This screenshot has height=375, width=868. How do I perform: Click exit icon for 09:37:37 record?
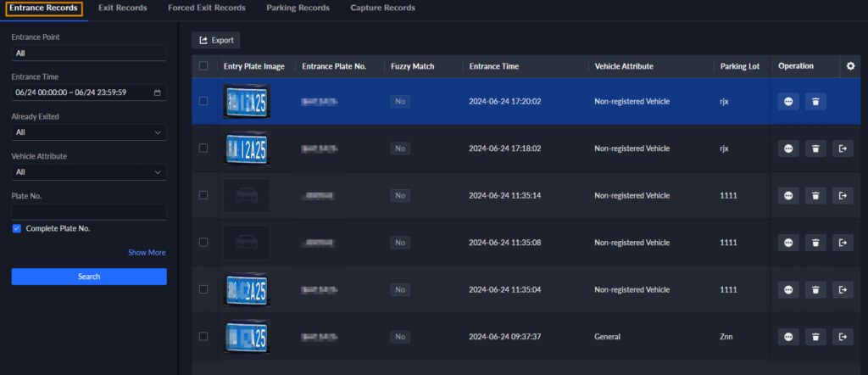(x=842, y=337)
